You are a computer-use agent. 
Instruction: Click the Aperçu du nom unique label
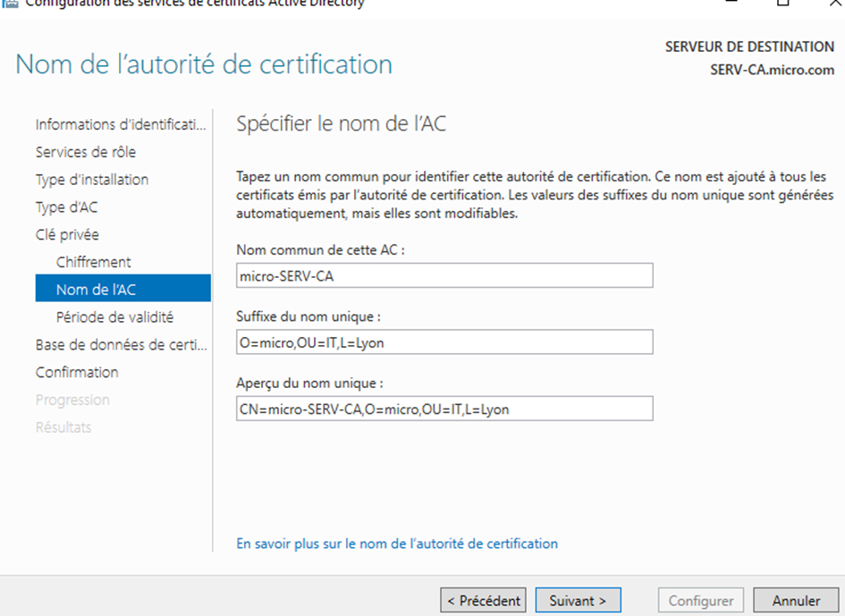point(310,384)
